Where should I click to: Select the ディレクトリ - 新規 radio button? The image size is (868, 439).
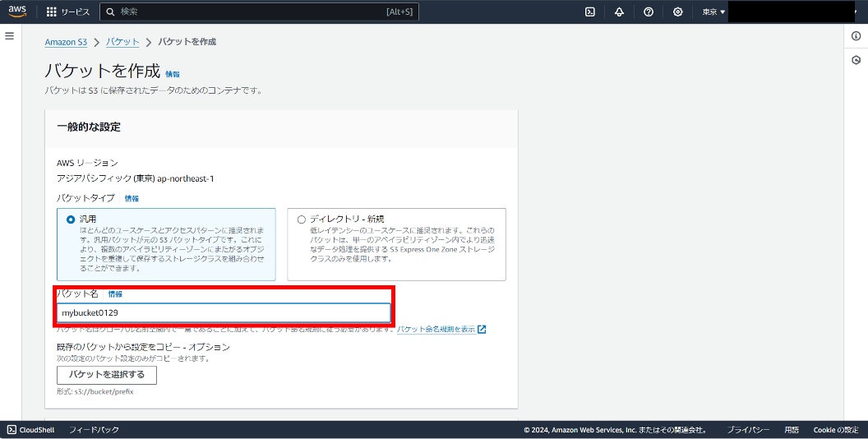(x=301, y=219)
